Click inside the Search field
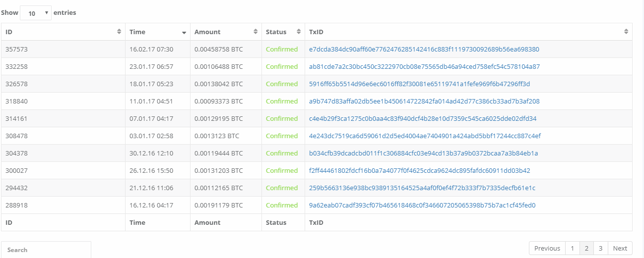 pyautogui.click(x=46, y=250)
